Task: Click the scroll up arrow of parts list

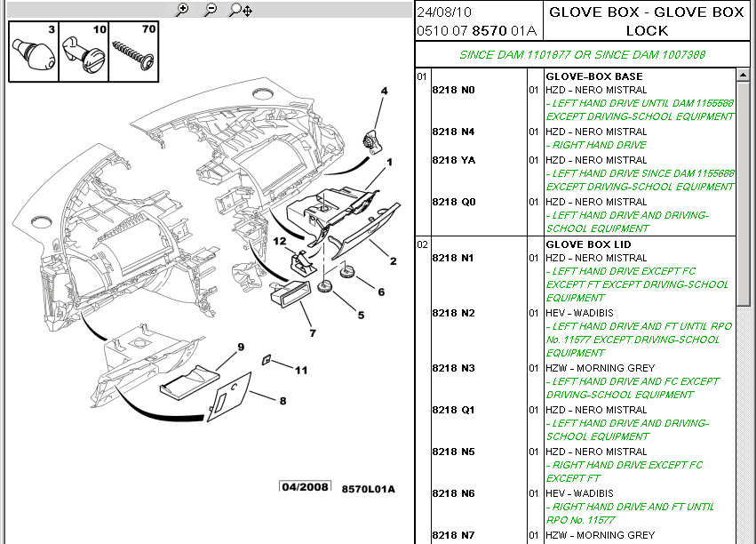Action: tap(743, 76)
